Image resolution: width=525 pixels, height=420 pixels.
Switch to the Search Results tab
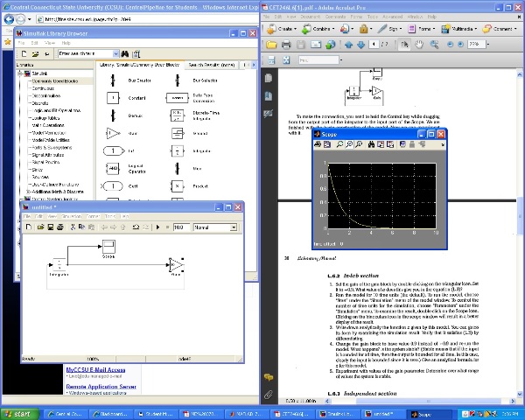211,65
